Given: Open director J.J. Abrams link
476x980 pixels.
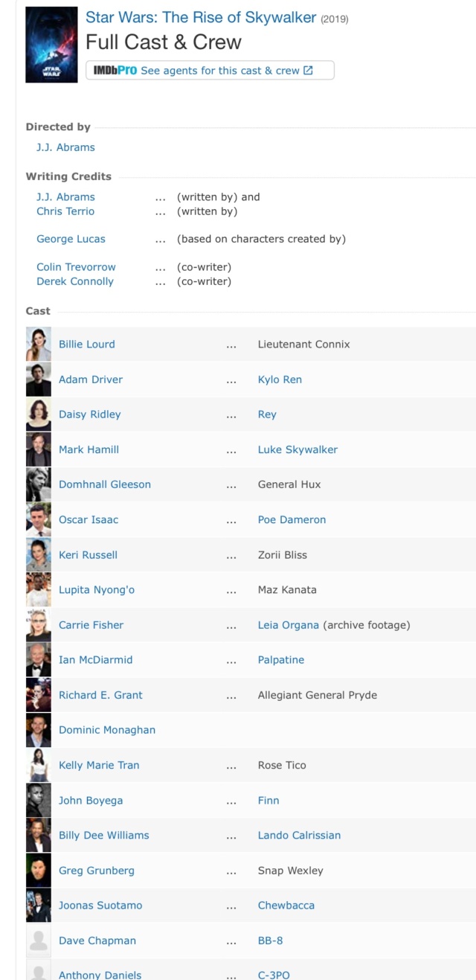Looking at the screenshot, I should pyautogui.click(x=65, y=147).
